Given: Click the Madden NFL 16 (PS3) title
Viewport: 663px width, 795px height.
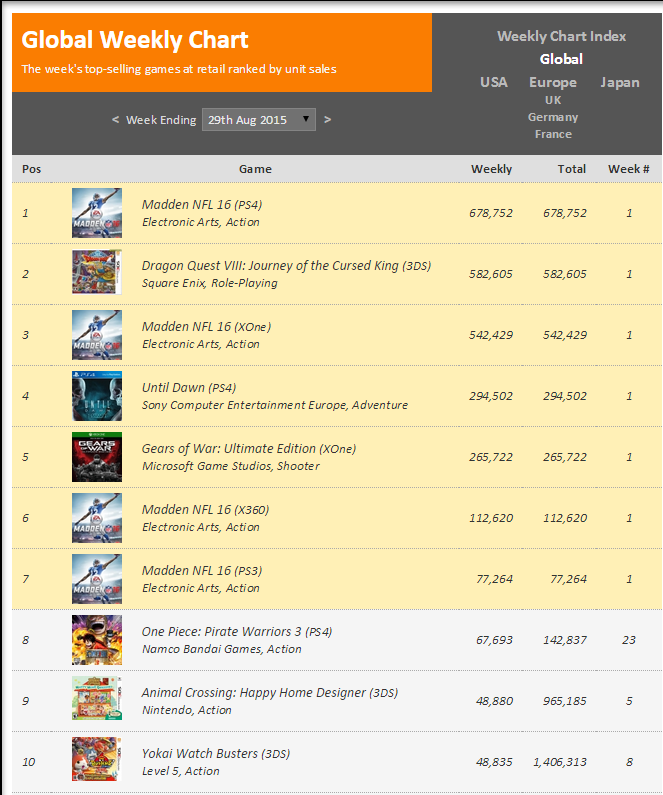Looking at the screenshot, I should click(x=202, y=570).
